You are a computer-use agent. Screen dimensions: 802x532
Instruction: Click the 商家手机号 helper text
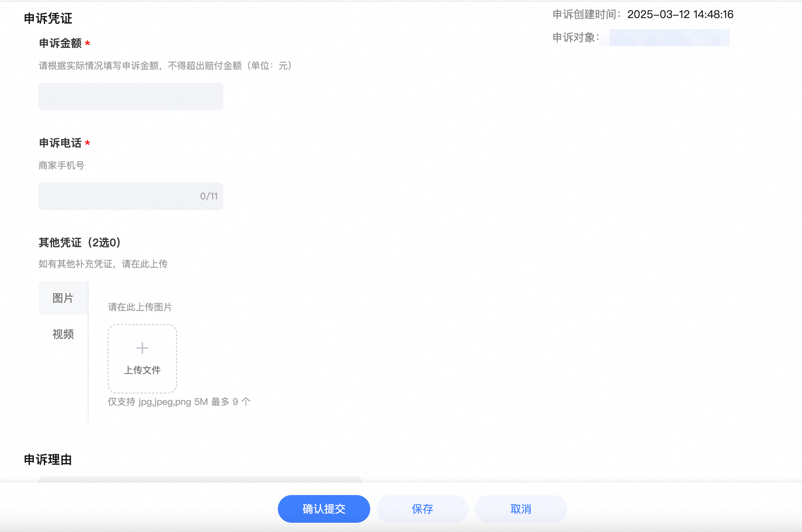coord(62,166)
